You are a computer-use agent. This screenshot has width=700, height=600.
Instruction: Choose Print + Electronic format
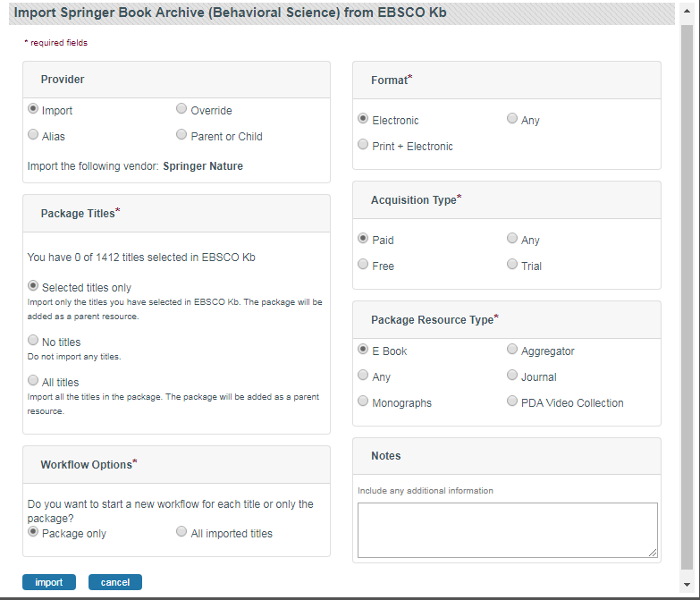[363, 144]
